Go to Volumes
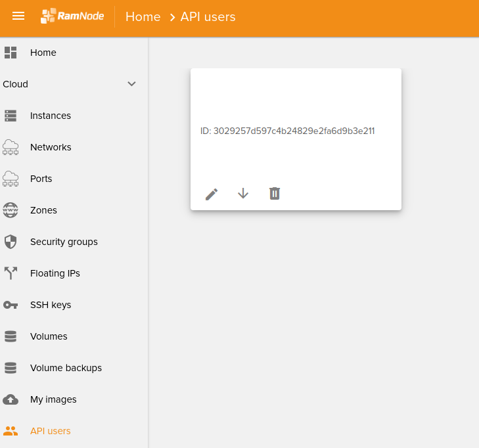Screen dimensions: 479x448 (49, 336)
